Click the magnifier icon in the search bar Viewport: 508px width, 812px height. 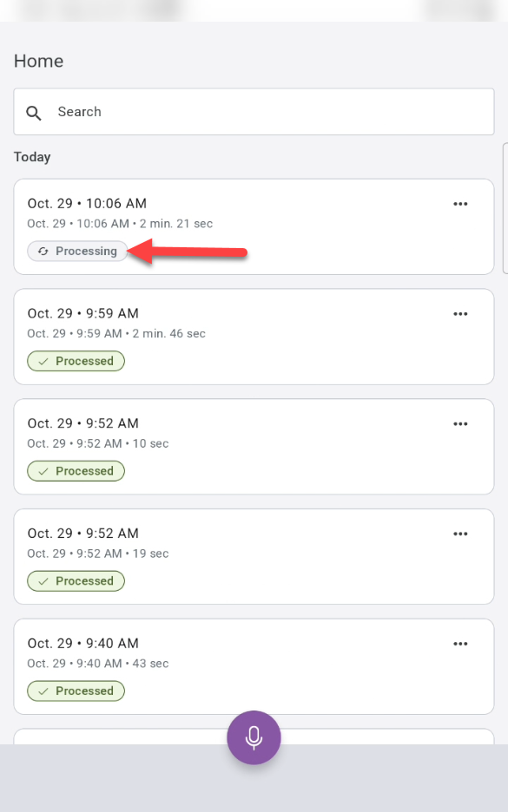33,112
